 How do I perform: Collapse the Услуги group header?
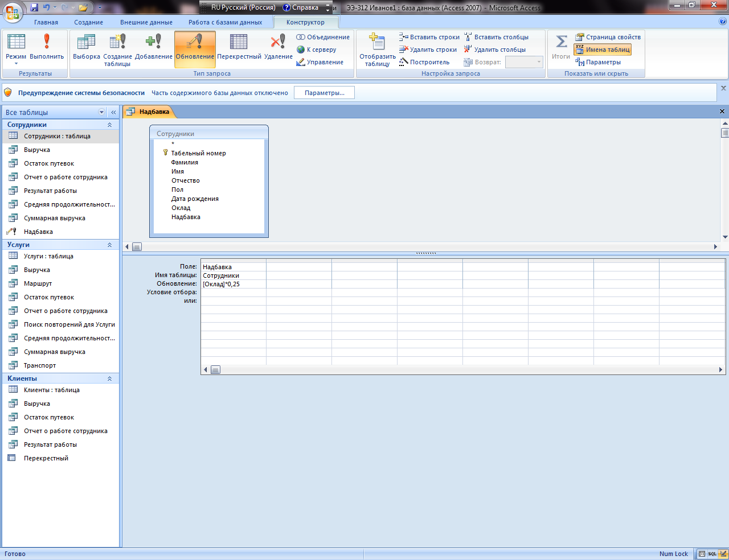point(109,245)
